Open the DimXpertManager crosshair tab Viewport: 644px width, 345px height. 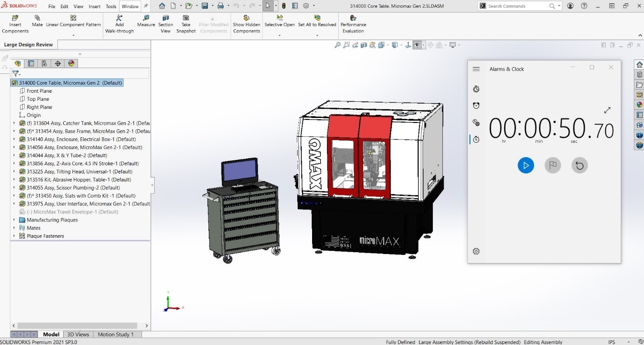point(58,64)
